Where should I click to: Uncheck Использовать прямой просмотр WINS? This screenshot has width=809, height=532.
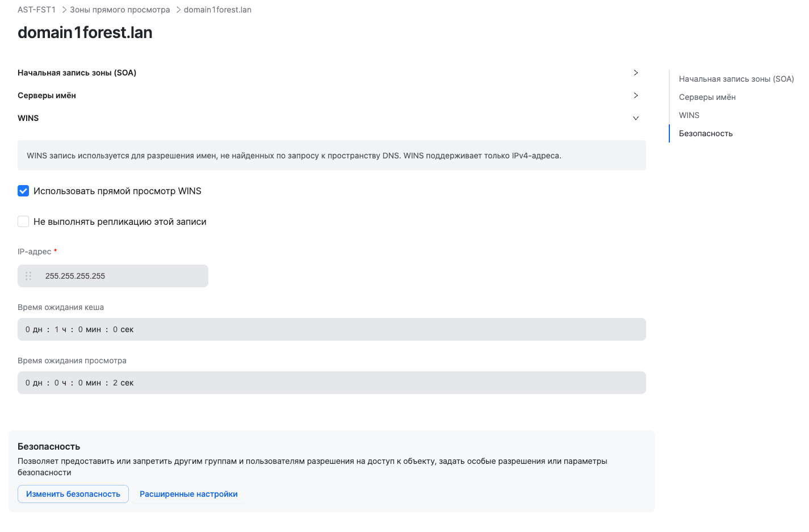pyautogui.click(x=23, y=191)
